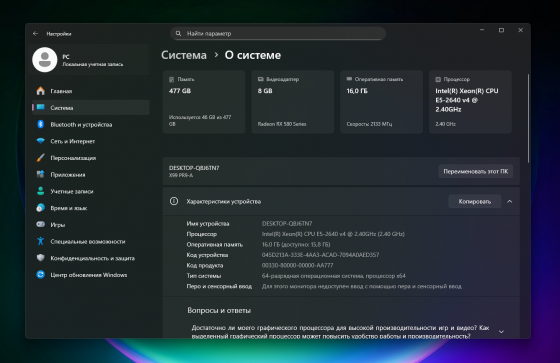Open the 477 GB storage card
560x363 pixels.
(204, 102)
